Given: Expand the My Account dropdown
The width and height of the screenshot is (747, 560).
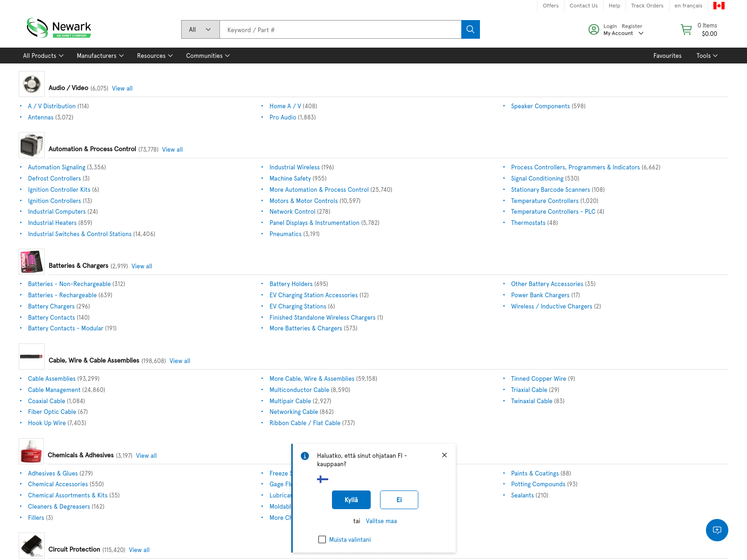Looking at the screenshot, I should [x=623, y=33].
